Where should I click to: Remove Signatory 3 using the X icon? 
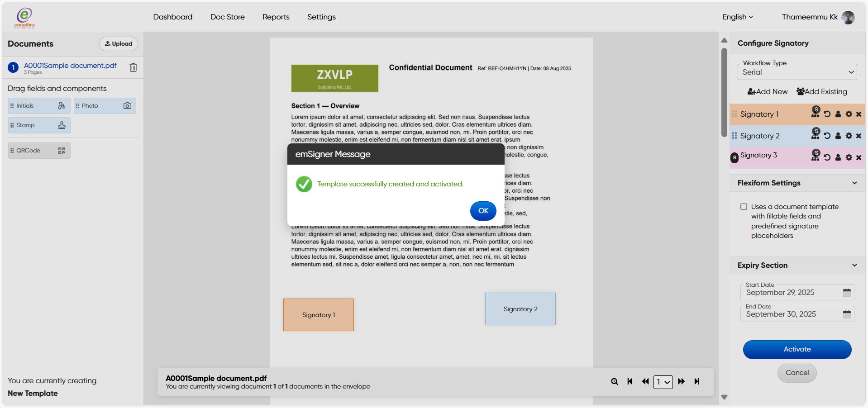(858, 157)
